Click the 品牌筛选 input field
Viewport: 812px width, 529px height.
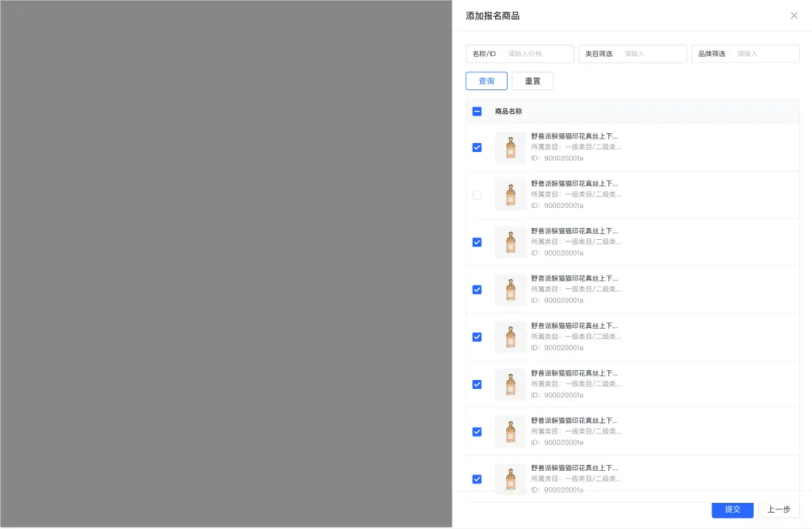click(745, 54)
